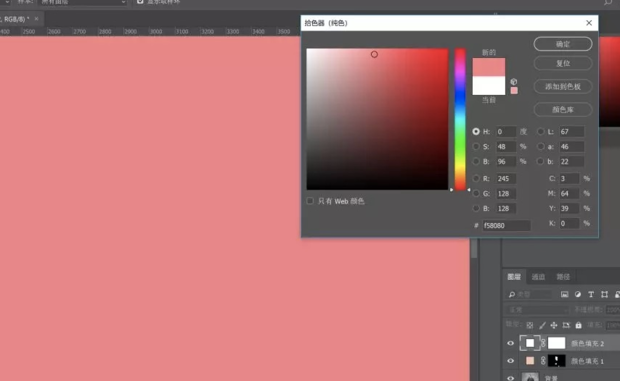620x381 pixels.
Task: Click the hex field f58080
Action: [x=506, y=225]
